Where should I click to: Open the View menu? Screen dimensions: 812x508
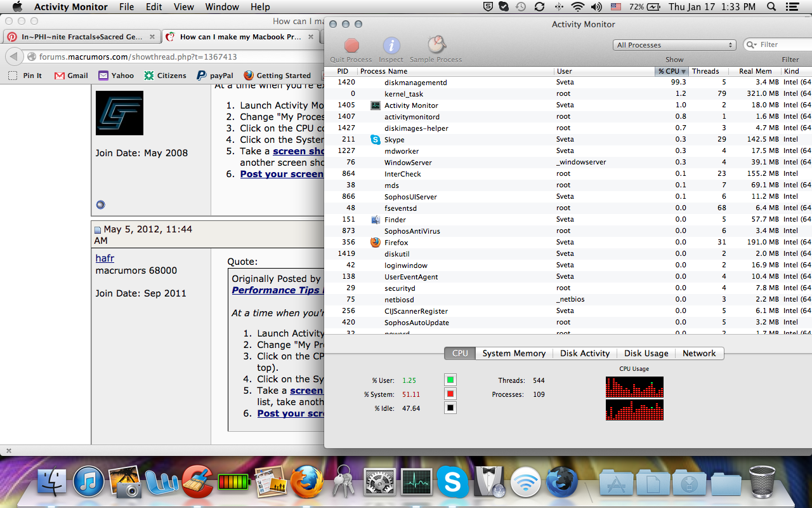(x=184, y=7)
